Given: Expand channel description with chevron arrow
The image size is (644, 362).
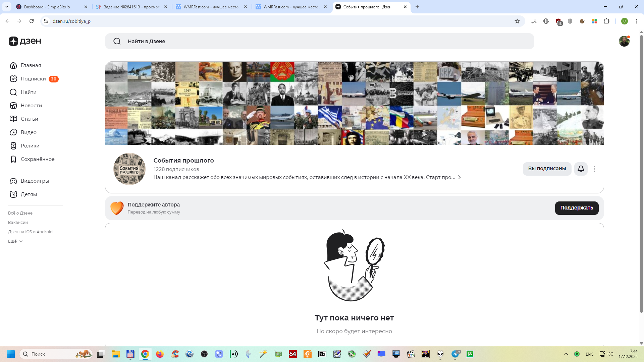Looking at the screenshot, I should coord(460,177).
